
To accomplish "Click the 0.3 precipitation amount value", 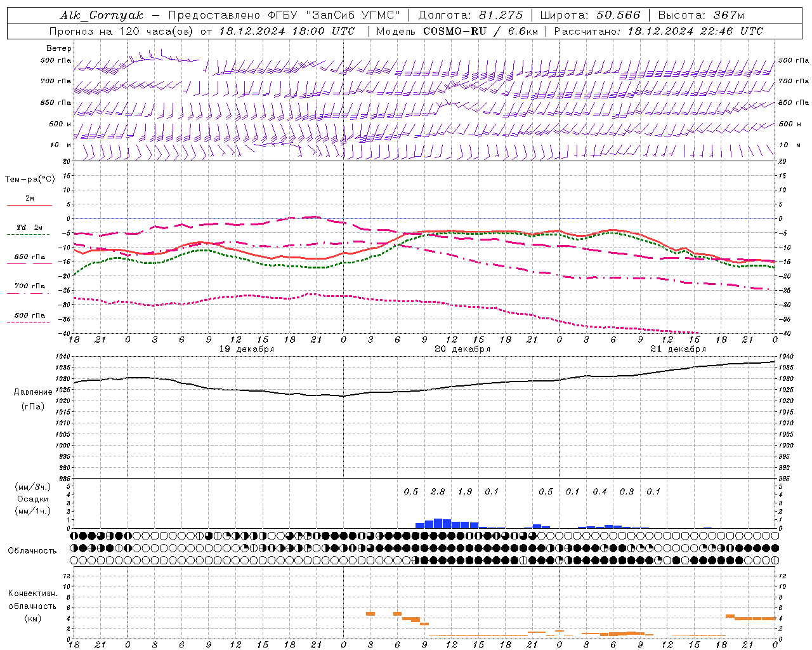I will click(x=627, y=491).
